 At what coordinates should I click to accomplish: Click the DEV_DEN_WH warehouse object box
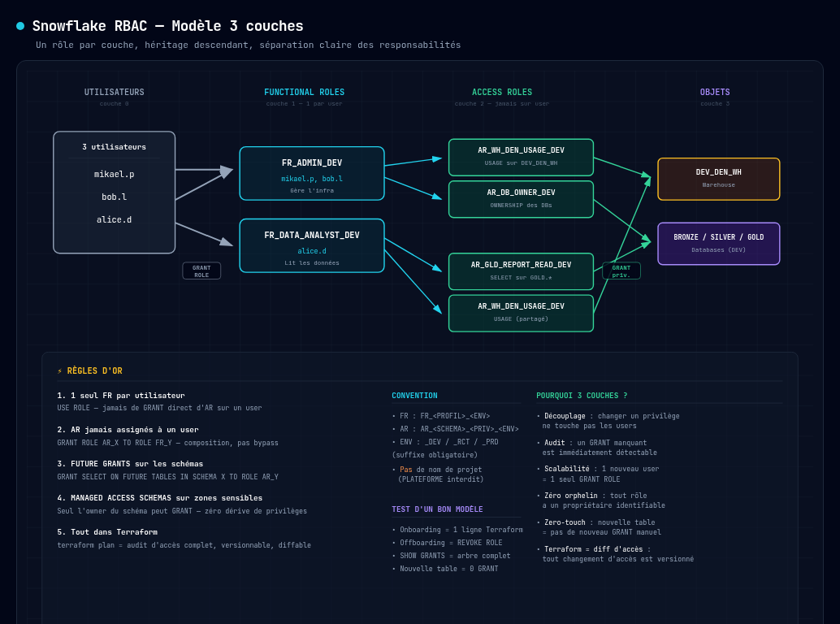[x=719, y=180]
